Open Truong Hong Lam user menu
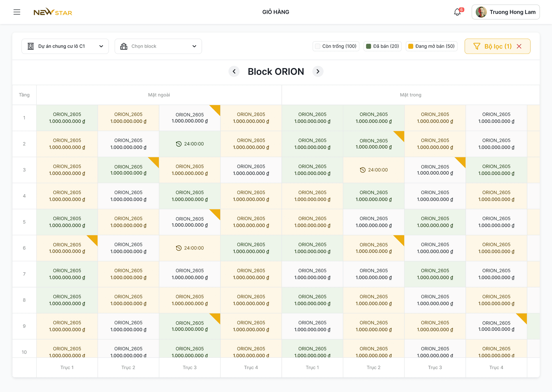The width and height of the screenshot is (552, 392). [505, 12]
